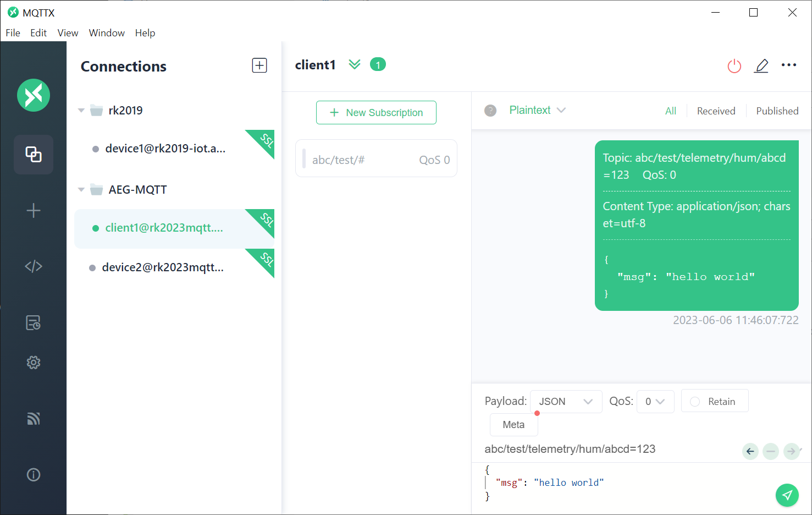The height and width of the screenshot is (515, 812).
Task: Go to previous message with left arrow
Action: pos(750,451)
